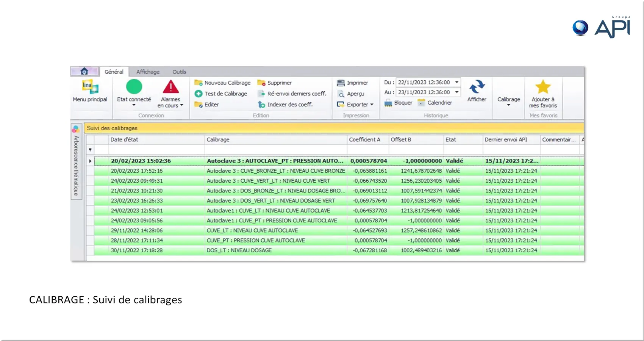Click Ré-envoi derniers coeff.
Viewport: 644px width, 341px height.
click(x=292, y=94)
